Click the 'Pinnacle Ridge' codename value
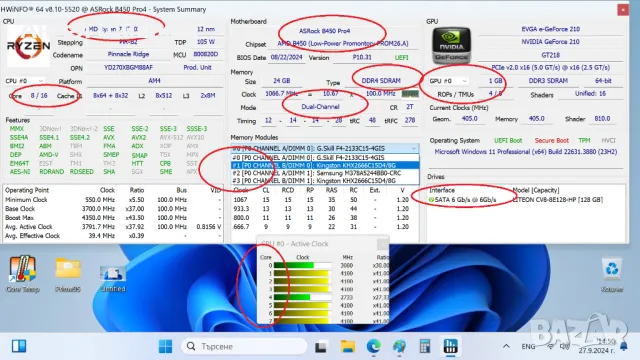 [x=128, y=54]
